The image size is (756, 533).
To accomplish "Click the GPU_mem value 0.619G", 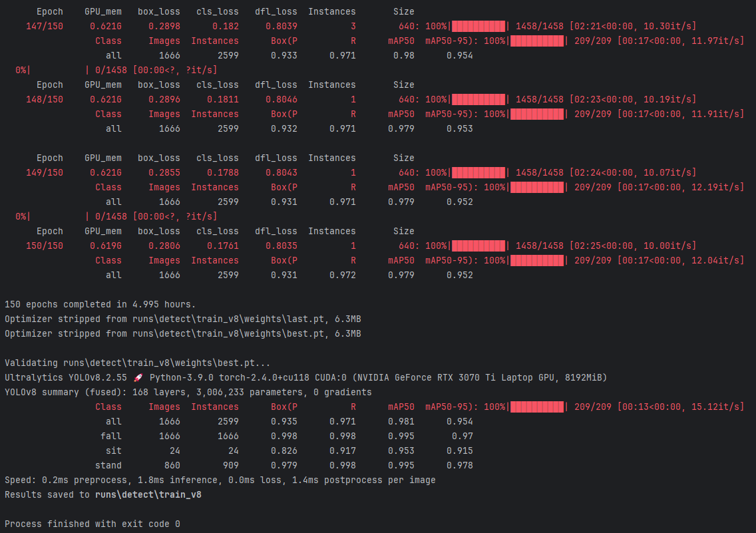I will pyautogui.click(x=106, y=246).
